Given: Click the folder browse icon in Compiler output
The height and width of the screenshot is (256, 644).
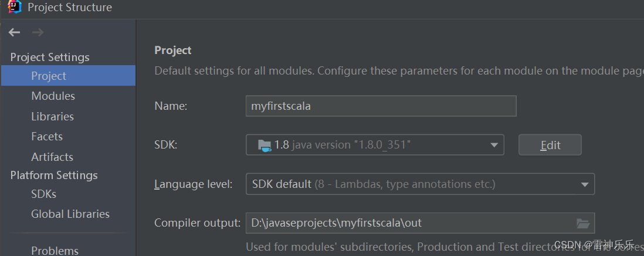Looking at the screenshot, I should (583, 224).
